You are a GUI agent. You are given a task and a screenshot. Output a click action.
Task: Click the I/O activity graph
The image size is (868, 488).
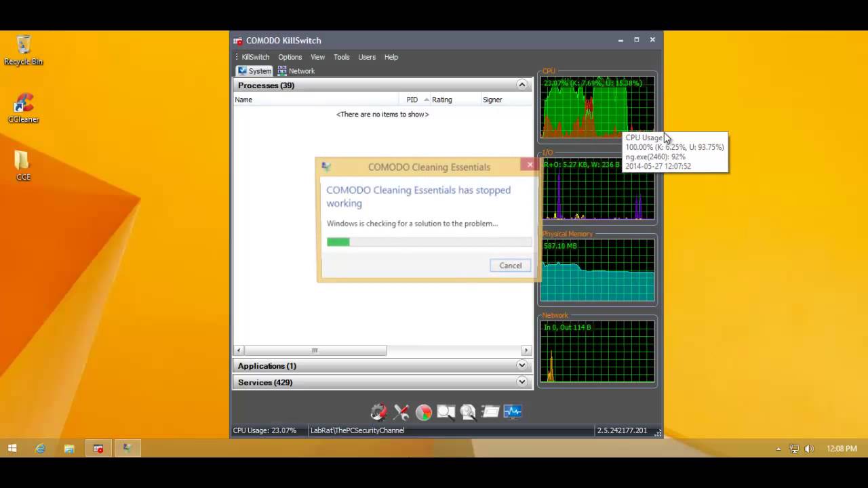click(x=597, y=189)
